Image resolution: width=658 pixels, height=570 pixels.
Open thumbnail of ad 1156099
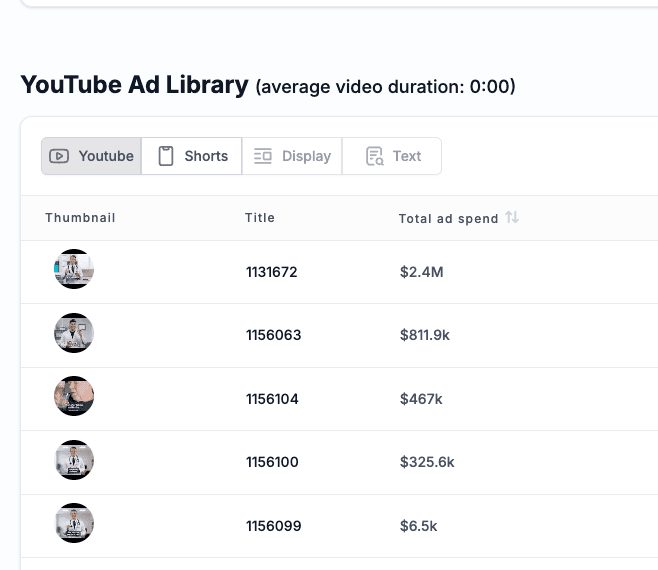(74, 523)
